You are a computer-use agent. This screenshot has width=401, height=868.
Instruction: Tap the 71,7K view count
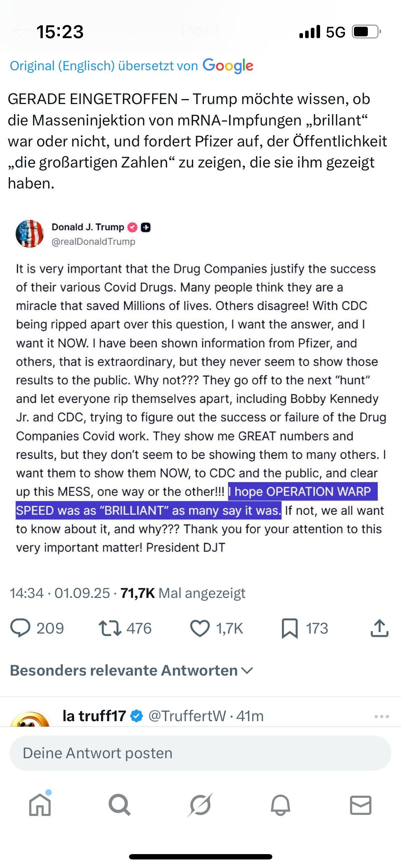pos(137,593)
